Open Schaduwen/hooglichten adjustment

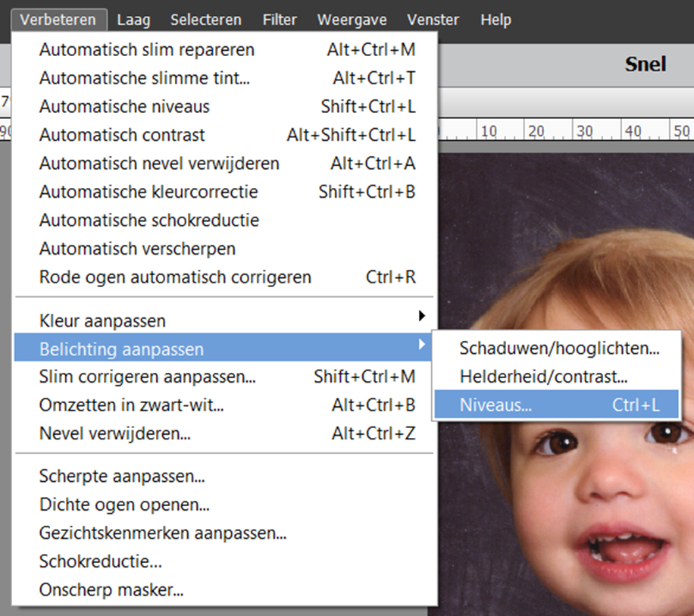pyautogui.click(x=558, y=349)
